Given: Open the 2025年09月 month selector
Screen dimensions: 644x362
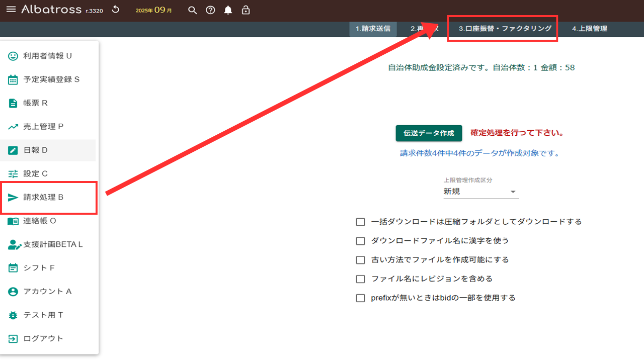Looking at the screenshot, I should (x=153, y=10).
